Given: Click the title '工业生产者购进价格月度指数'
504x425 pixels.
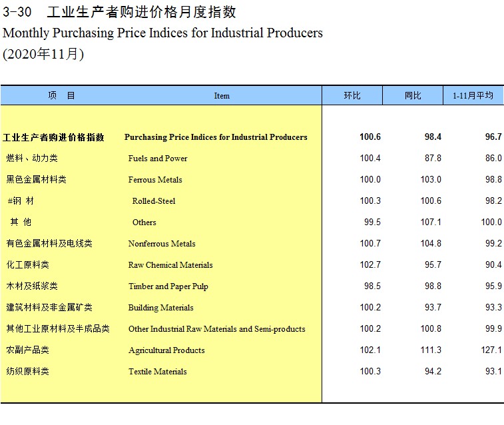Looking at the screenshot, I should point(141,12).
